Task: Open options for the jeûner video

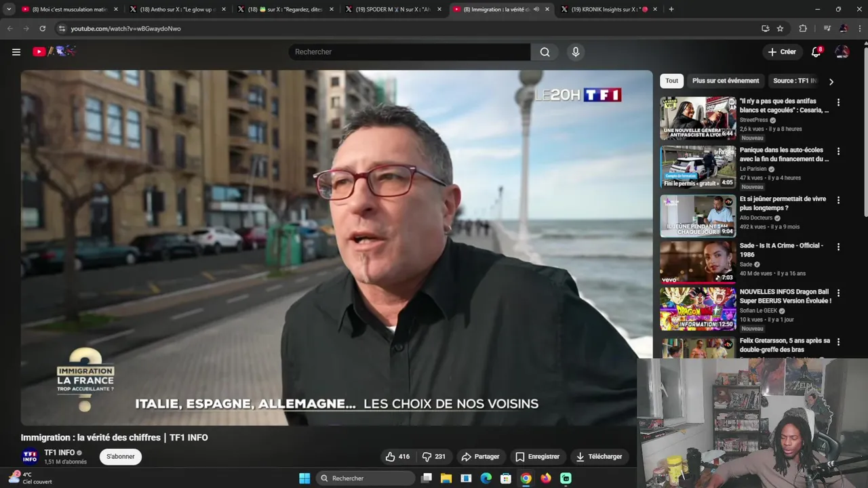Action: [838, 200]
